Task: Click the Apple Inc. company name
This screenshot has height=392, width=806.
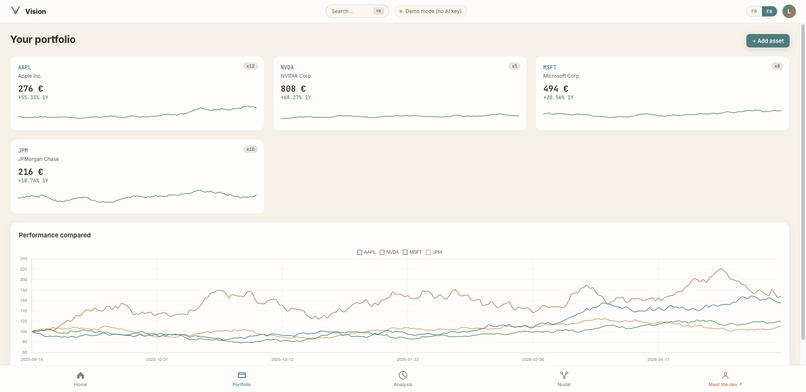Action: point(30,76)
